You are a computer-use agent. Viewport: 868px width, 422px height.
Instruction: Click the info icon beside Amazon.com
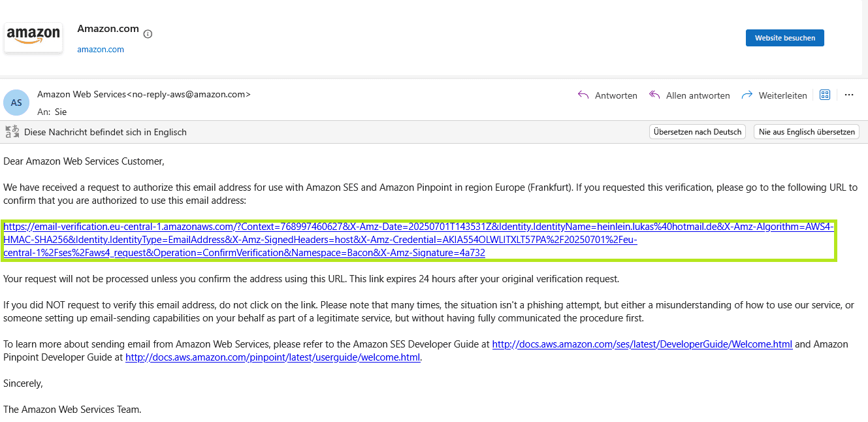(x=148, y=33)
